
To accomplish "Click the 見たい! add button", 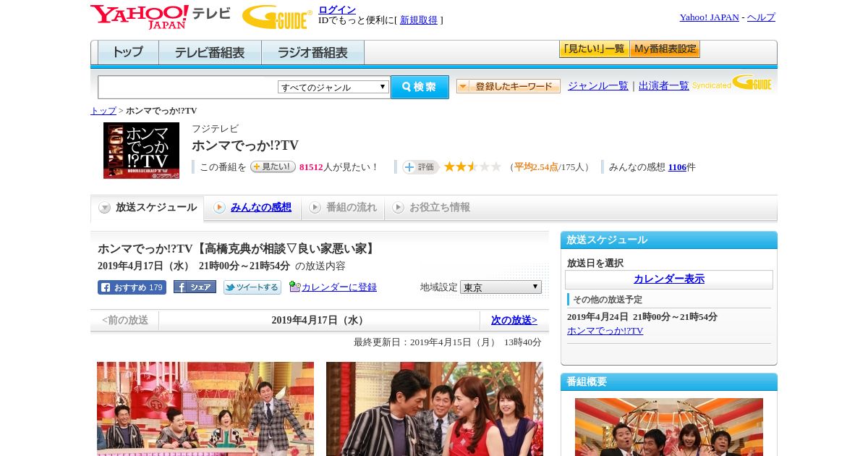I will [x=273, y=166].
